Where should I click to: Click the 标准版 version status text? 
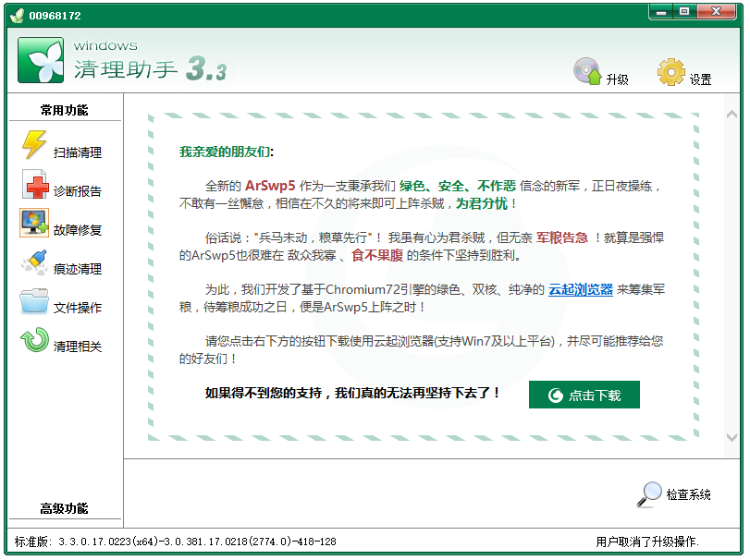pyautogui.click(x=176, y=542)
